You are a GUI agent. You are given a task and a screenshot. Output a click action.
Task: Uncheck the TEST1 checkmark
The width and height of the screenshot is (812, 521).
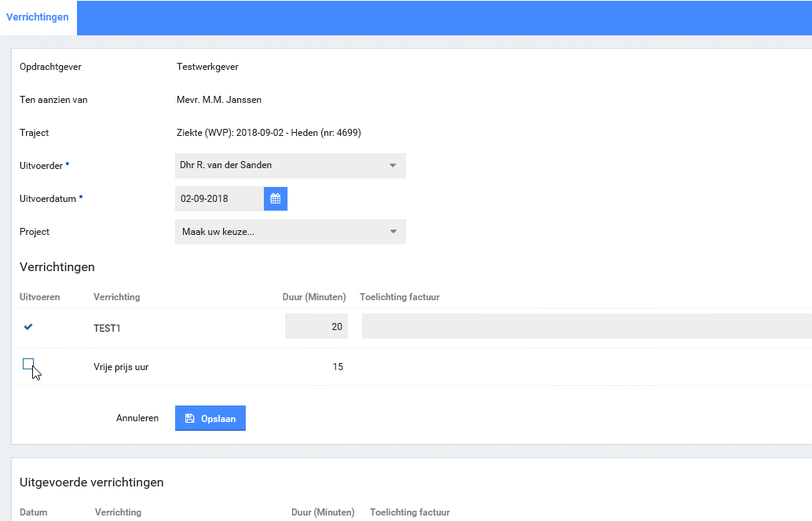tap(28, 327)
